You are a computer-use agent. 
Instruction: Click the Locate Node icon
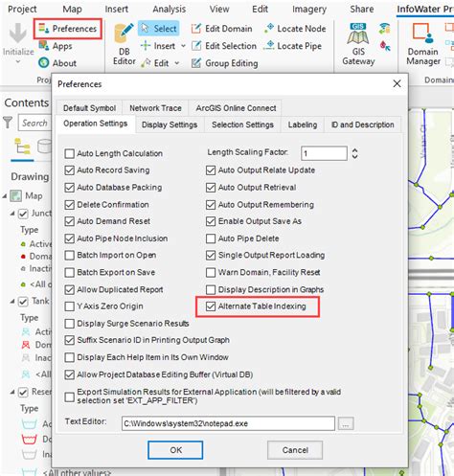269,29
